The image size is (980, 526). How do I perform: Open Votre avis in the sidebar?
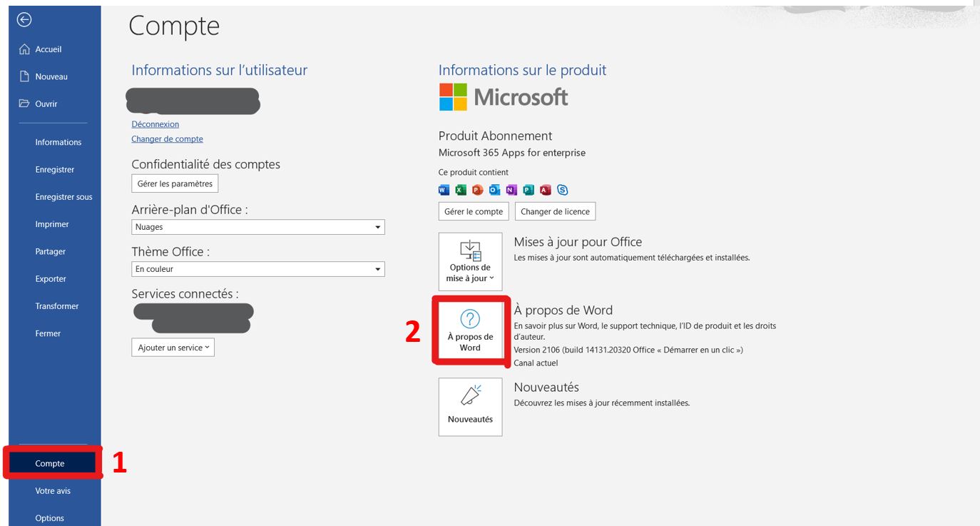tap(54, 491)
